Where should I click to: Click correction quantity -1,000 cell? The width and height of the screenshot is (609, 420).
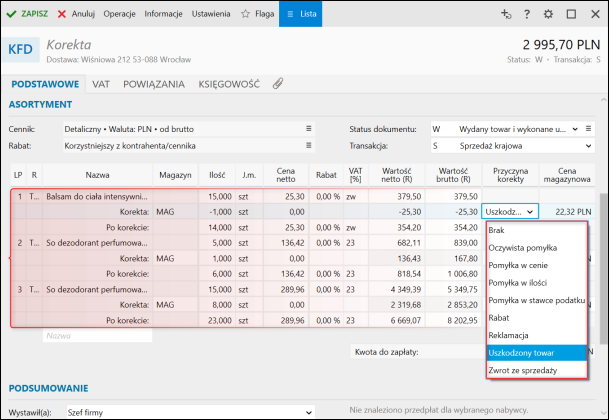coord(217,212)
